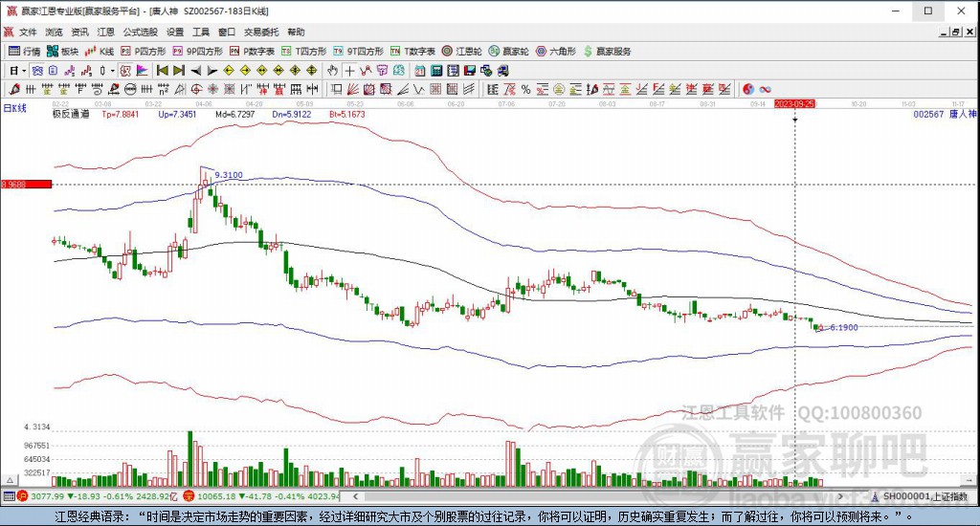Open the 9P四方形 tool
The image size is (980, 526).
(197, 52)
